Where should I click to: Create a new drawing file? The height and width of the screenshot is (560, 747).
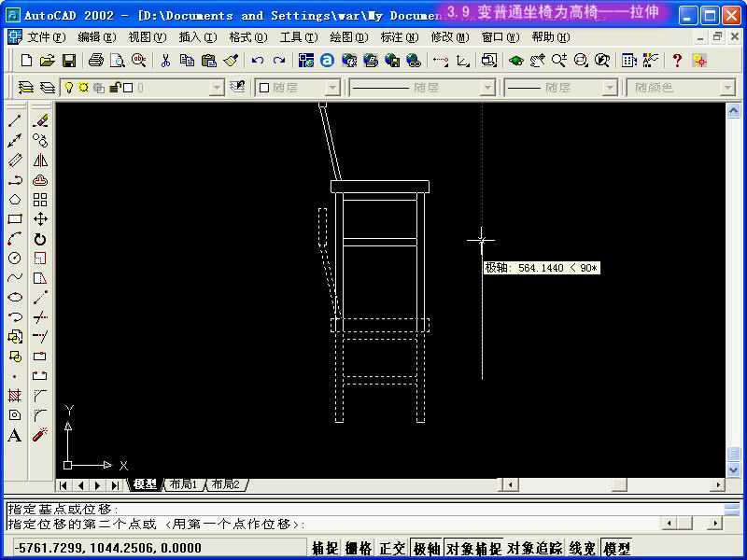pos(27,61)
